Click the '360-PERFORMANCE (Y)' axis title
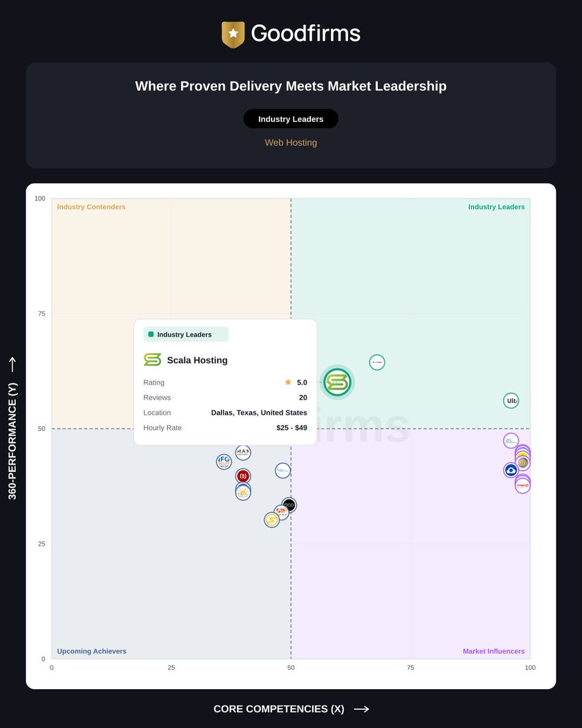Screen dimensions: 582x728 click(x=13, y=441)
